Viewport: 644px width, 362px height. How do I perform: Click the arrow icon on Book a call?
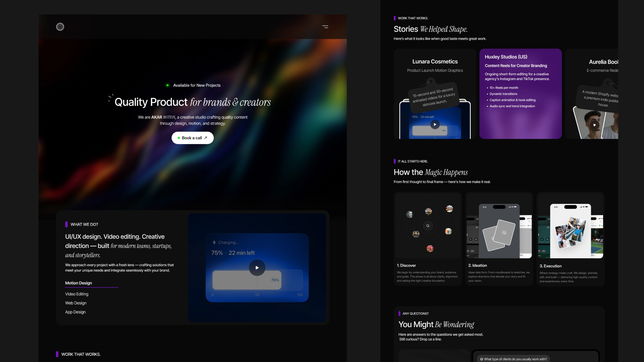(x=205, y=138)
